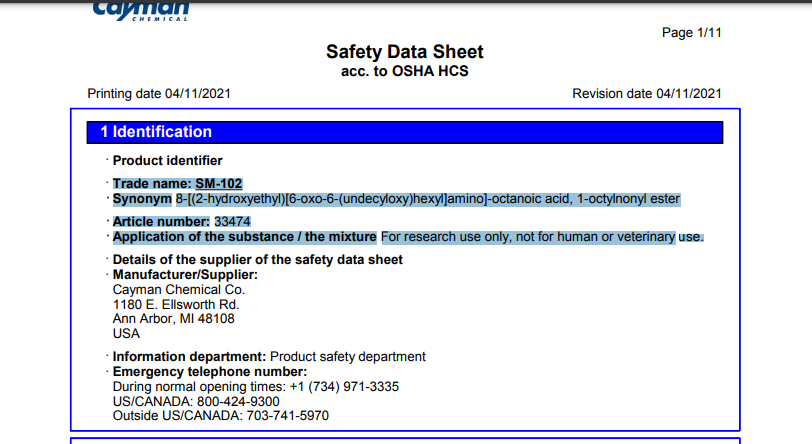Click the Printing date 04/11/2021 text
Viewport: 812px width, 444px height.
pyautogui.click(x=160, y=94)
